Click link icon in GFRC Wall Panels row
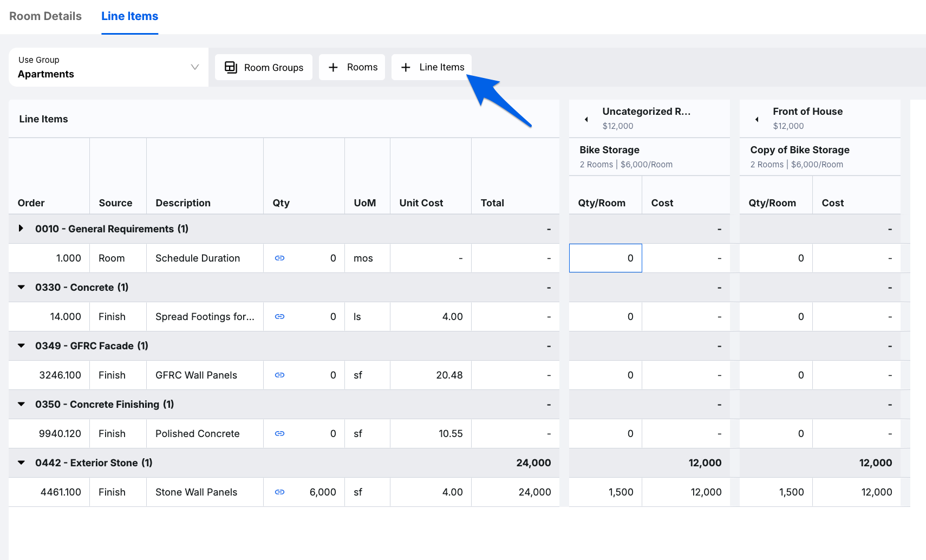Screen dimensions: 926x560 click(x=279, y=375)
